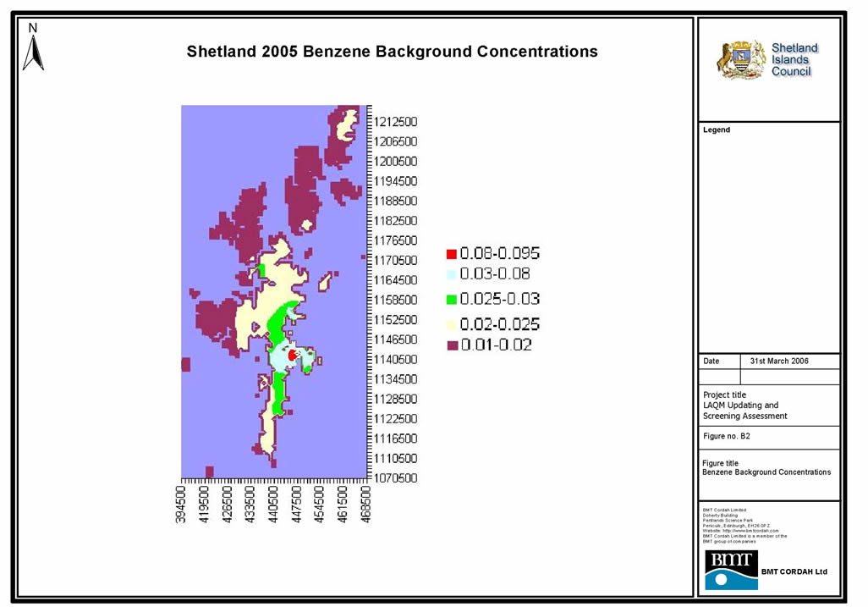868x607 pixels.
Task: Select the light blue 0.03-0.08 legend swatch
Action: [452, 274]
